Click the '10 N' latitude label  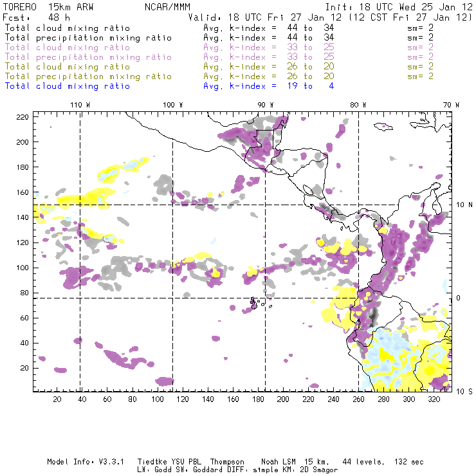click(x=464, y=205)
